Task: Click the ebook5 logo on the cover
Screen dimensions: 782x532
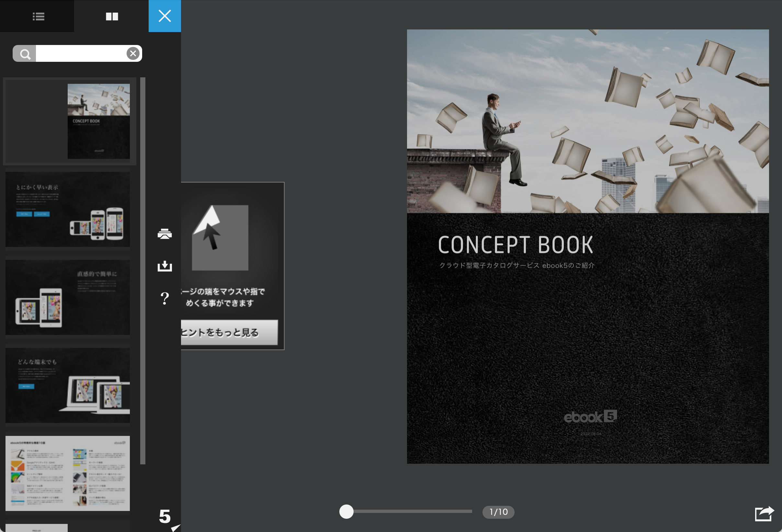Action: (x=590, y=417)
